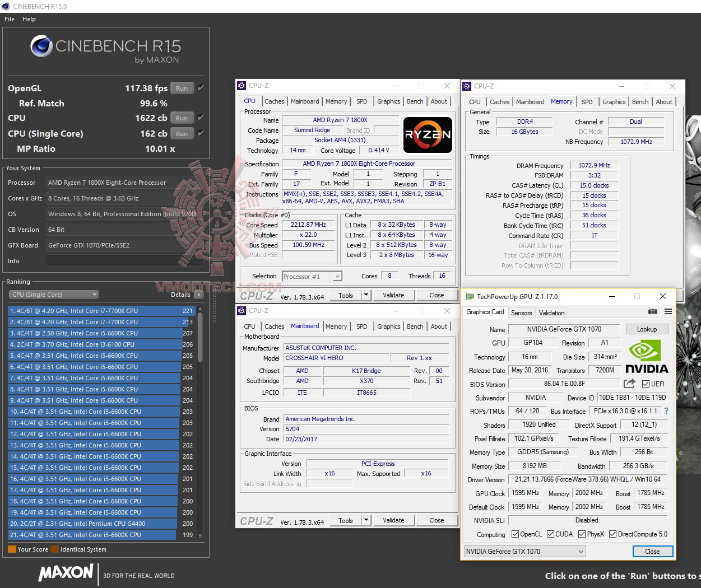
Task: Capture a screenshot with GPU-Z camera icon
Action: click(x=652, y=312)
